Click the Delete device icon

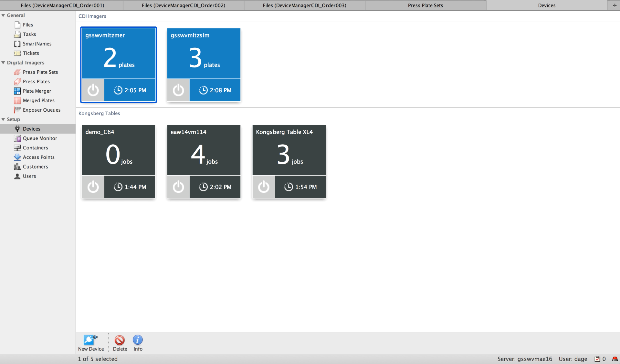120,340
